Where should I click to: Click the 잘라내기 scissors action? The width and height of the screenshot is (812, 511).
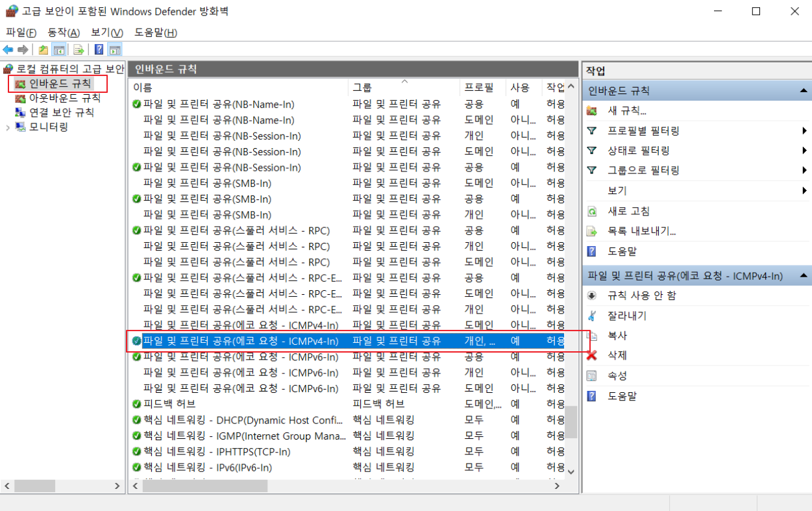tap(626, 316)
